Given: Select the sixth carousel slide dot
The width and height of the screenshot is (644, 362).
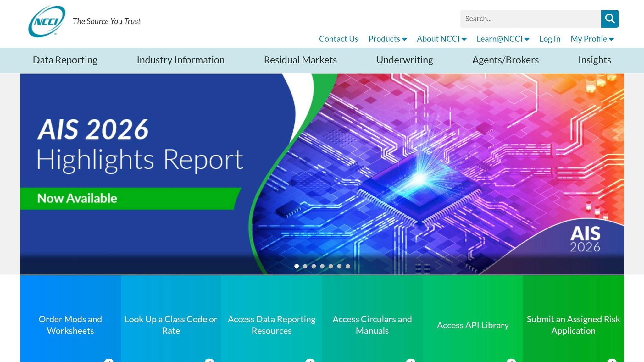Looking at the screenshot, I should pos(339,266).
